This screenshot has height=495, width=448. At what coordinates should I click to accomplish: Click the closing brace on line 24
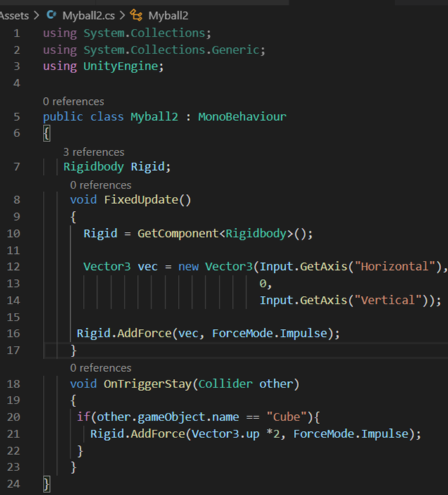pyautogui.click(x=46, y=484)
